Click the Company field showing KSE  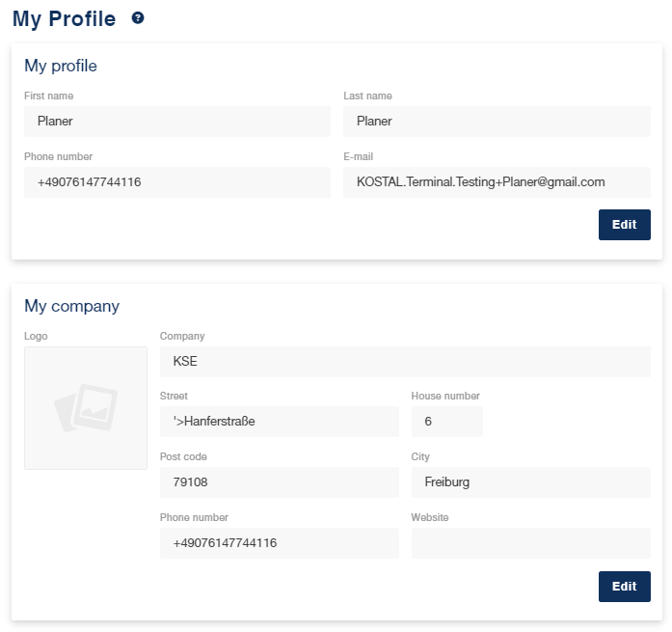pyautogui.click(x=405, y=362)
